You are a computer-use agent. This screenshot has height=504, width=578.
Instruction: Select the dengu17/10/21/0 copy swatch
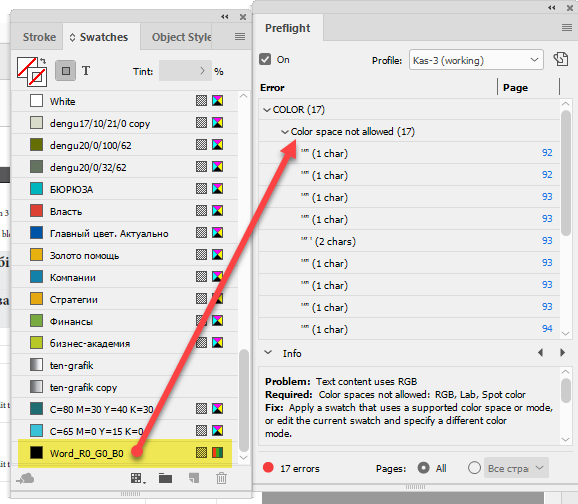[125, 123]
